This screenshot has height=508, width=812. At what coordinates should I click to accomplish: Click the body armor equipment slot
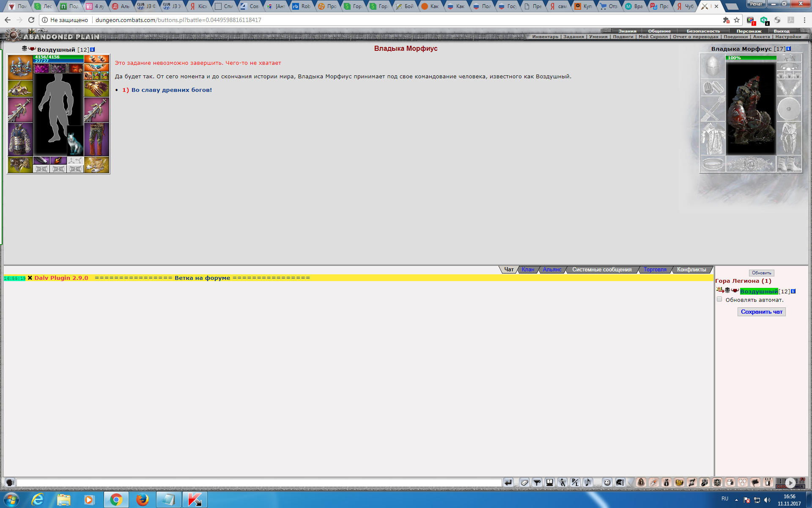pos(20,139)
